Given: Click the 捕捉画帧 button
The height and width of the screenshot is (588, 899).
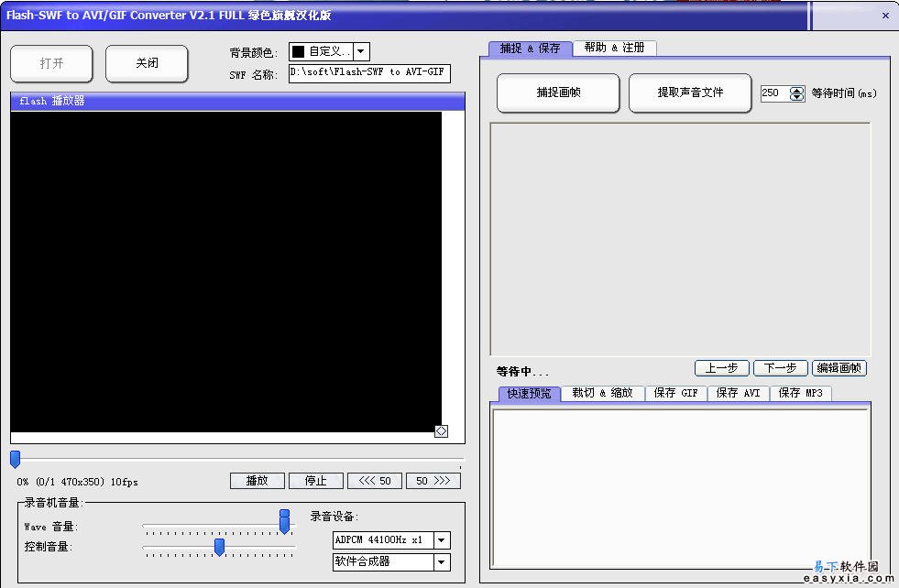Looking at the screenshot, I should point(558,93).
